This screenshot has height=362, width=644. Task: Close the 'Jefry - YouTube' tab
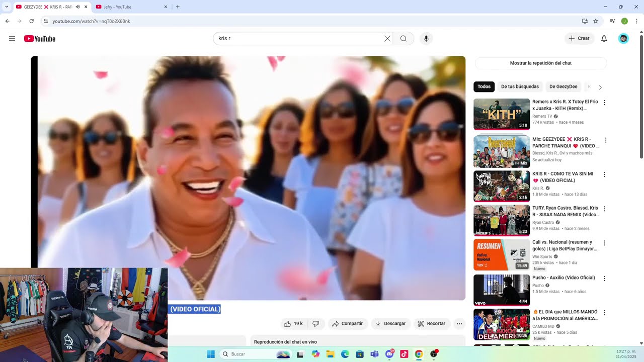[166, 7]
